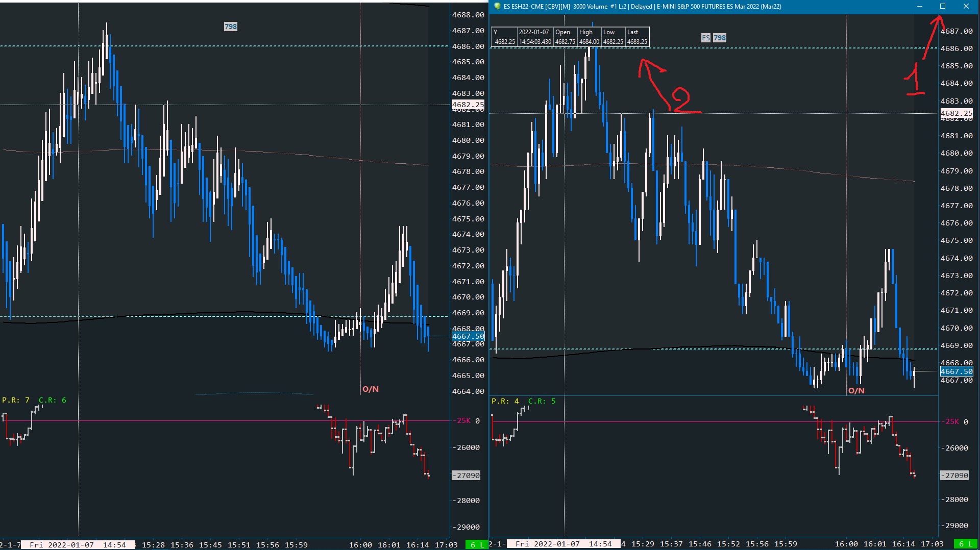
Task: Click the -27090 value label on left chart
Action: [467, 476]
